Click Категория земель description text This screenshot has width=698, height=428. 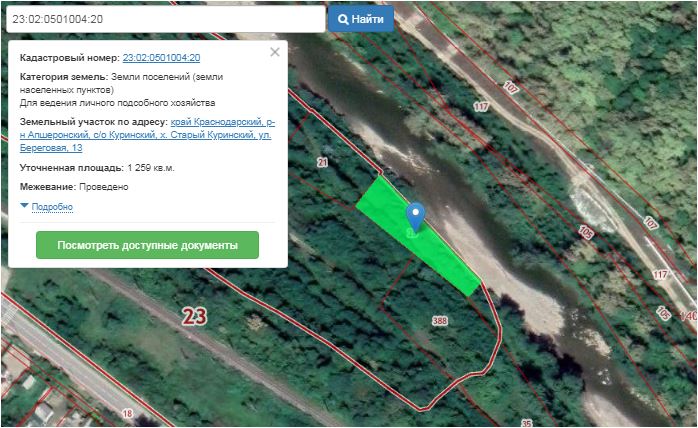(x=121, y=83)
